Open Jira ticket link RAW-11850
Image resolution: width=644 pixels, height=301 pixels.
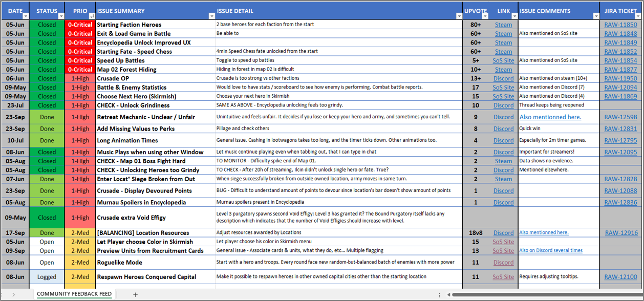coord(620,25)
